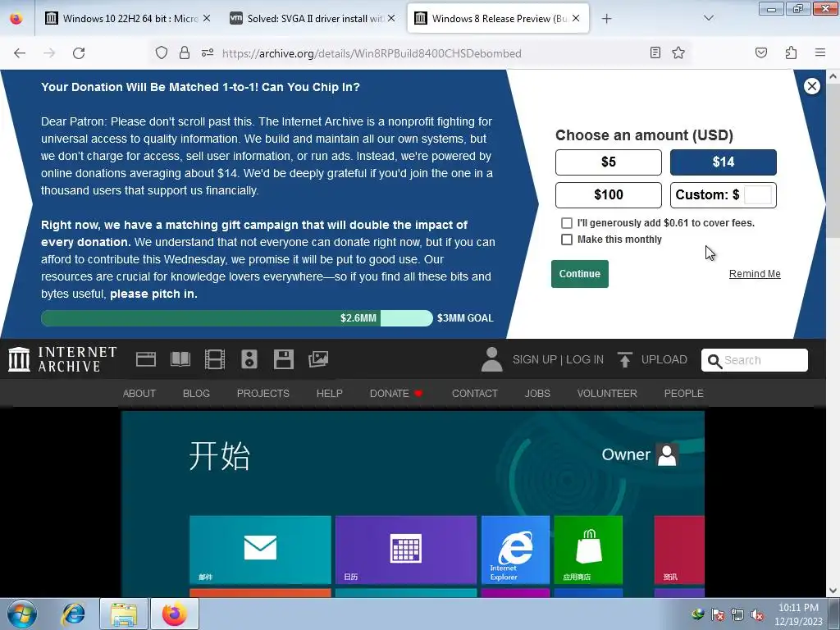Open the Images icon
Screen dimensions: 840x630
(x=318, y=359)
